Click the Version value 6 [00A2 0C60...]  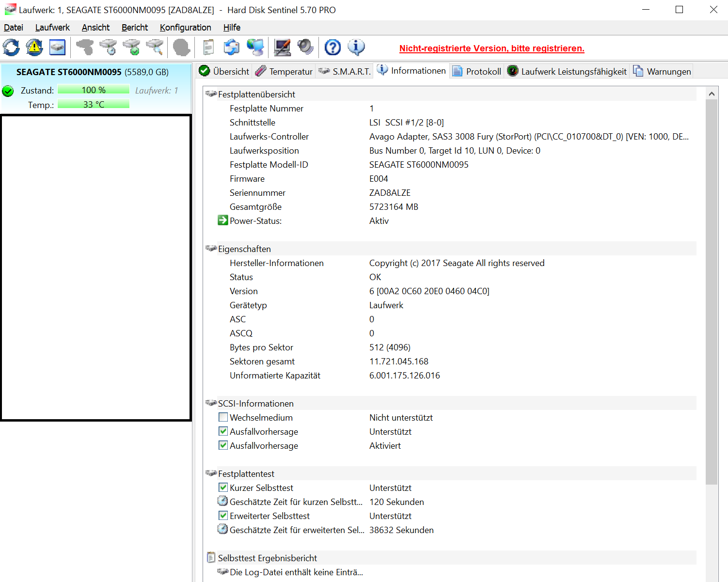(429, 291)
